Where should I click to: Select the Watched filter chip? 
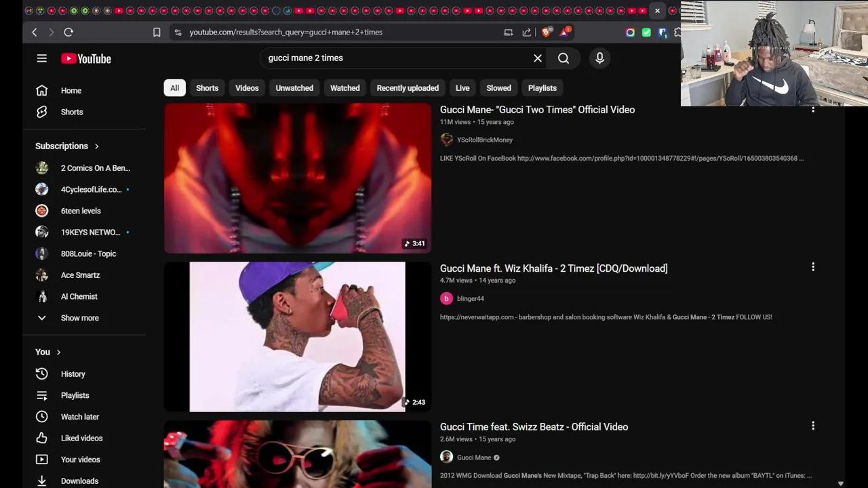point(344,88)
